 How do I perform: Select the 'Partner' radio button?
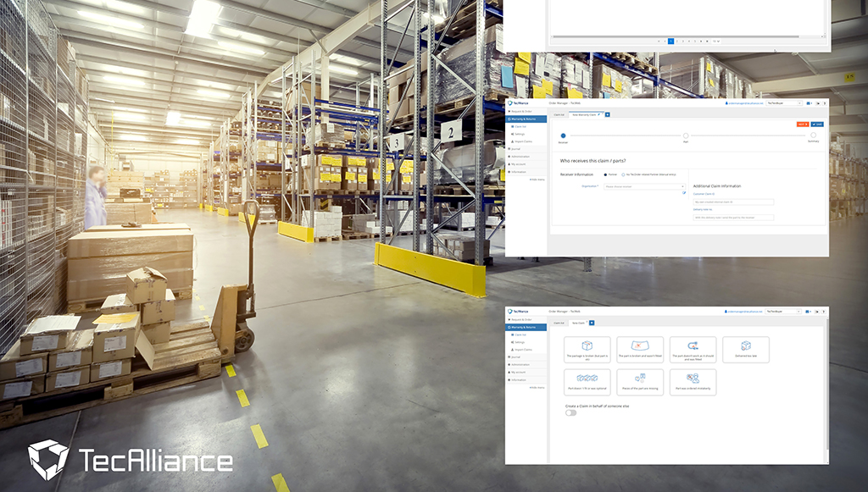(x=605, y=174)
